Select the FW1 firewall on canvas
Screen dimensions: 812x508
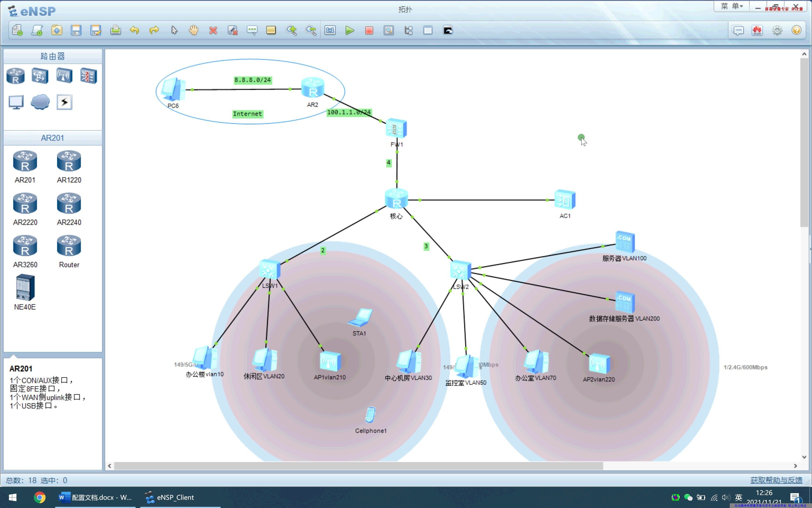click(x=396, y=128)
